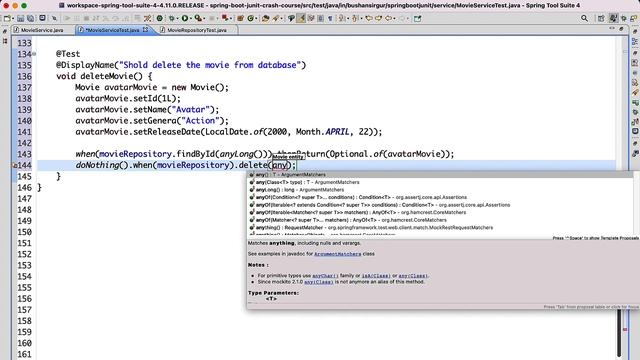Open dropdown arrow next to Run Last Tool

[x=204, y=19]
